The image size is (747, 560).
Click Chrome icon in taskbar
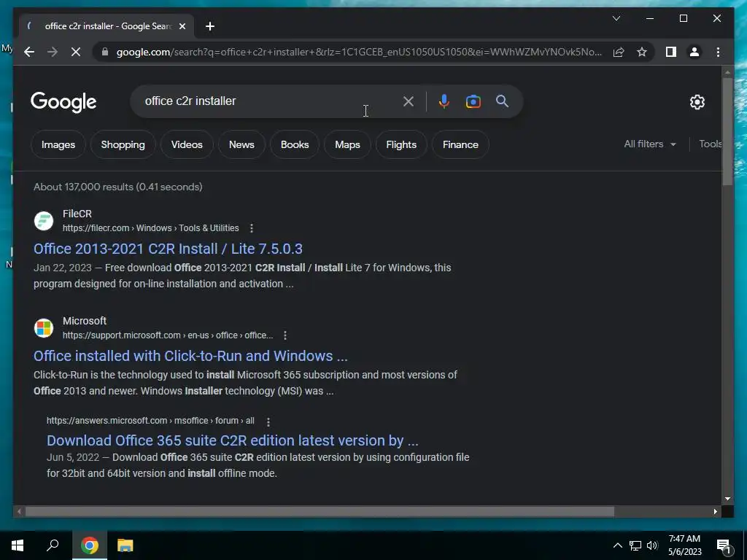90,545
